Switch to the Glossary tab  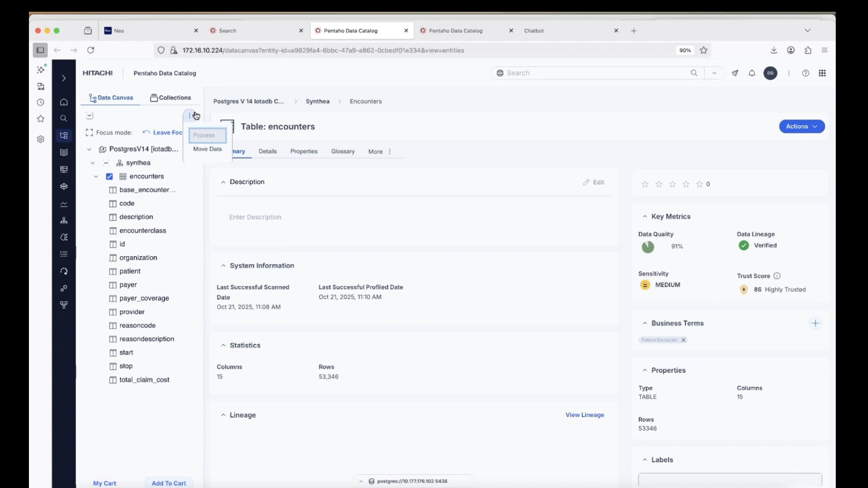[x=342, y=151]
